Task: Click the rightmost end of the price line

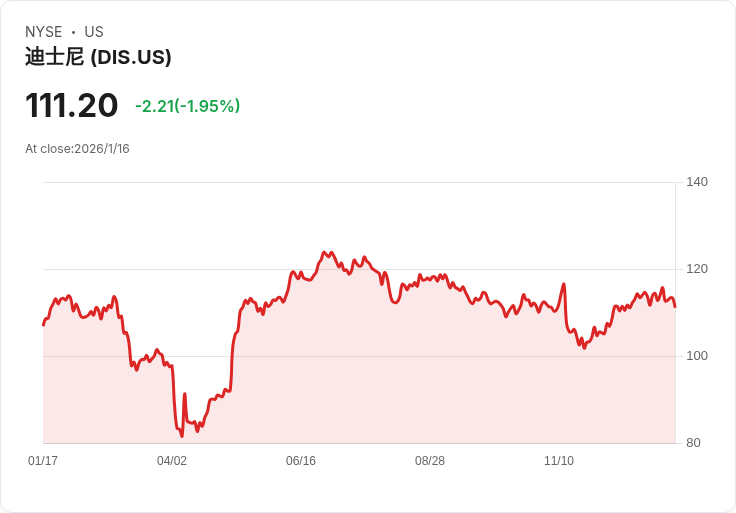Action: pyautogui.click(x=675, y=306)
